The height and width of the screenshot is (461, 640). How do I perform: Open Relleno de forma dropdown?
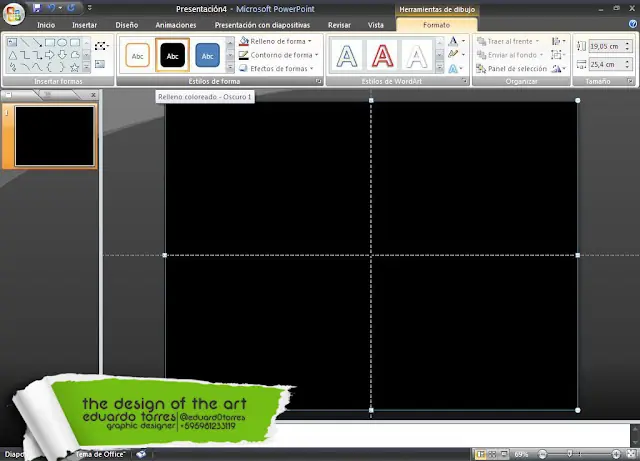(276, 41)
